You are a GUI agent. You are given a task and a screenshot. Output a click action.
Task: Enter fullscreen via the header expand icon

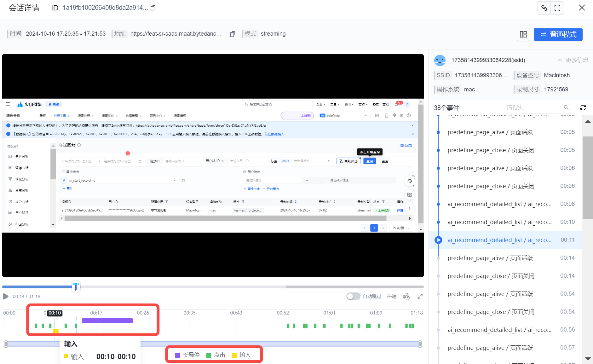[557, 8]
